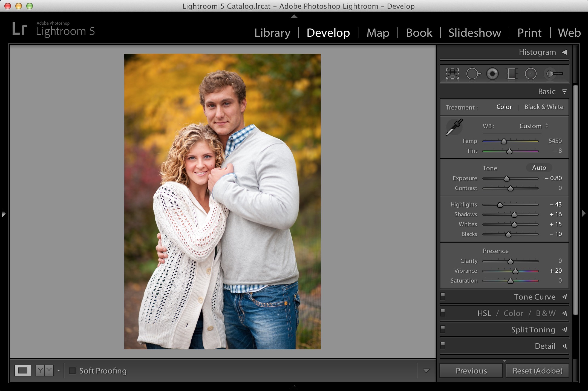
Task: Collapse the Histogram panel triangle
Action: 564,52
